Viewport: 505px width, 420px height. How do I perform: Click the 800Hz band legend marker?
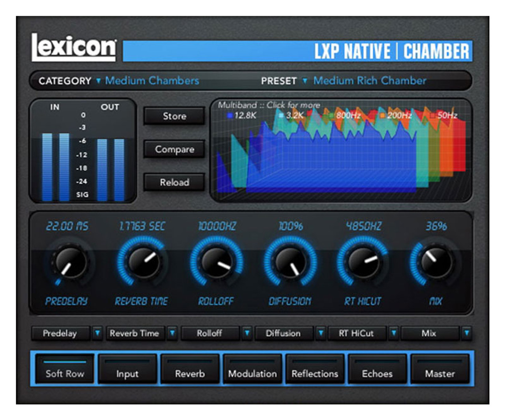331,116
